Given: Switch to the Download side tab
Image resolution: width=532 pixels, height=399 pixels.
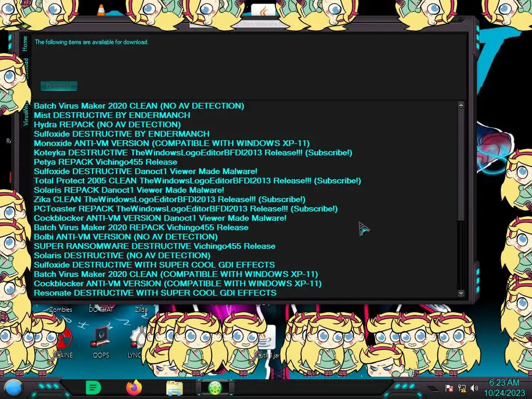Looking at the screenshot, I should click(x=25, y=68).
